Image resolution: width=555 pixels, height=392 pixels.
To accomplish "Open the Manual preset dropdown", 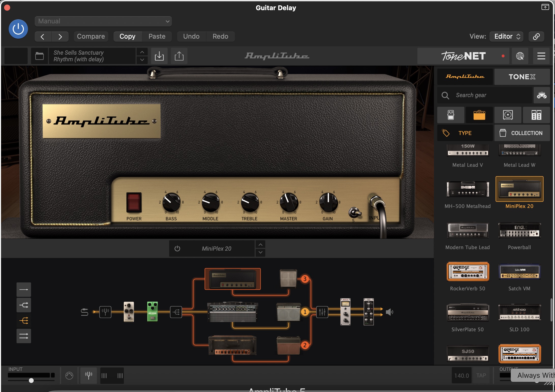I will point(103,21).
